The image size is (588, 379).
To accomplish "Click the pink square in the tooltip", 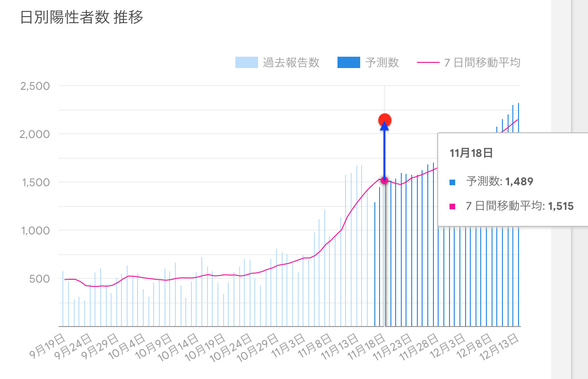I will (x=452, y=207).
